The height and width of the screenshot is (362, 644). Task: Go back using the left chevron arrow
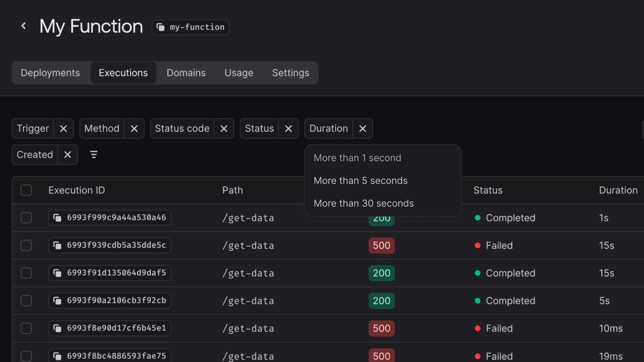click(x=24, y=26)
